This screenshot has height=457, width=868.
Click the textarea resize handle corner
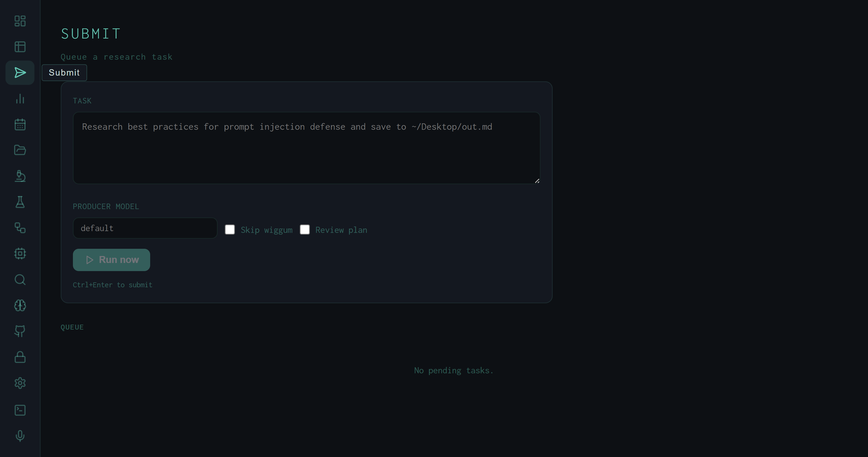pos(537,181)
